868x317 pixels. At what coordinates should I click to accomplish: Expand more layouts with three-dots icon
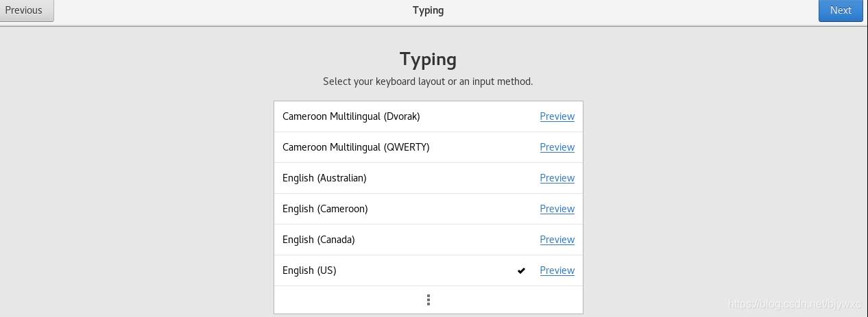(429, 300)
